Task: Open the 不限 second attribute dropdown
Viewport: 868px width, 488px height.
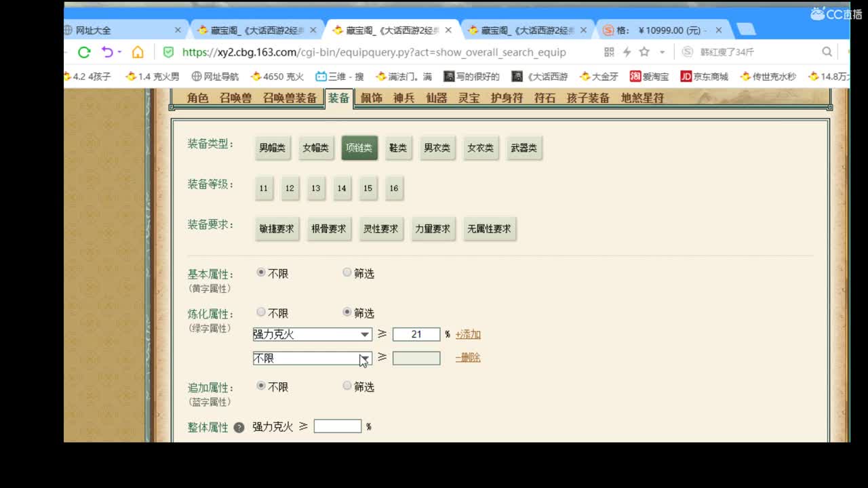Action: 312,358
